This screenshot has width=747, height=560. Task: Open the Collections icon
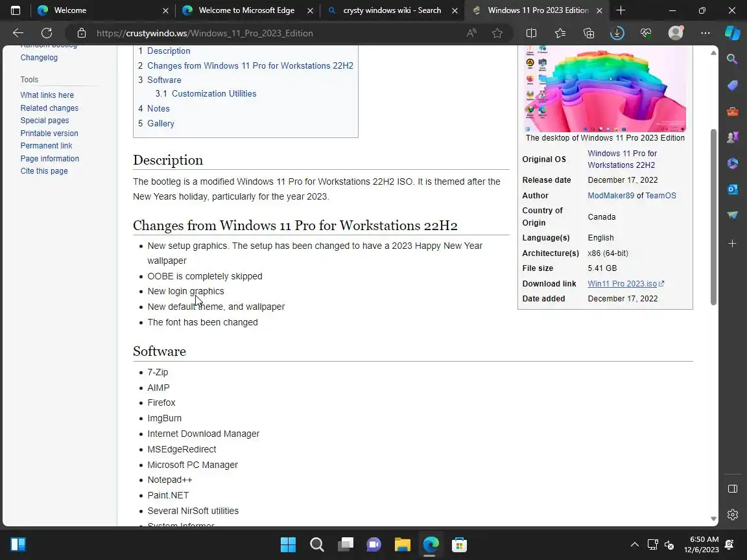point(589,33)
